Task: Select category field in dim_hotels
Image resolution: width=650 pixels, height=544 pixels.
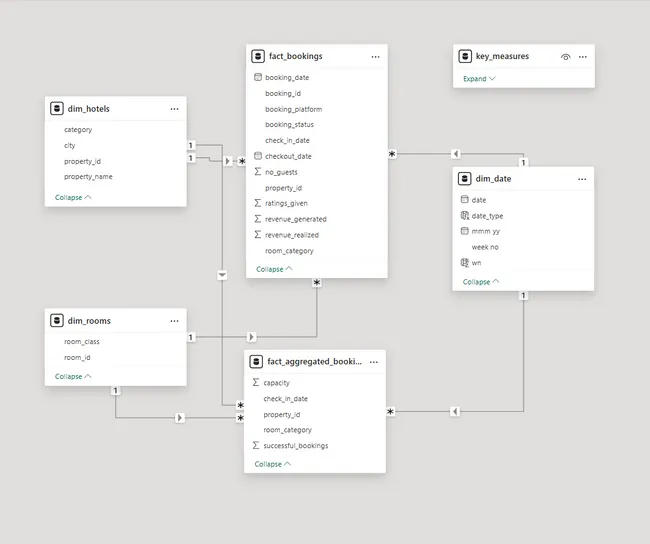Action: pyautogui.click(x=78, y=129)
